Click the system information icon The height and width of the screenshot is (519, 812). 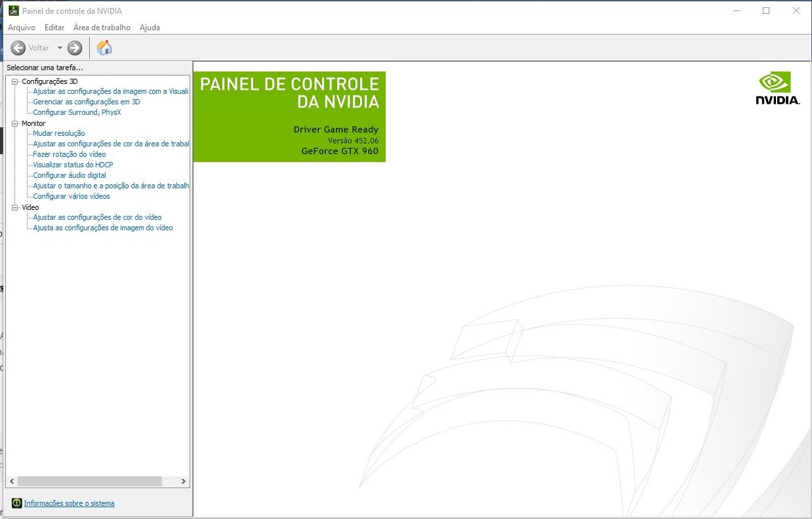point(17,503)
